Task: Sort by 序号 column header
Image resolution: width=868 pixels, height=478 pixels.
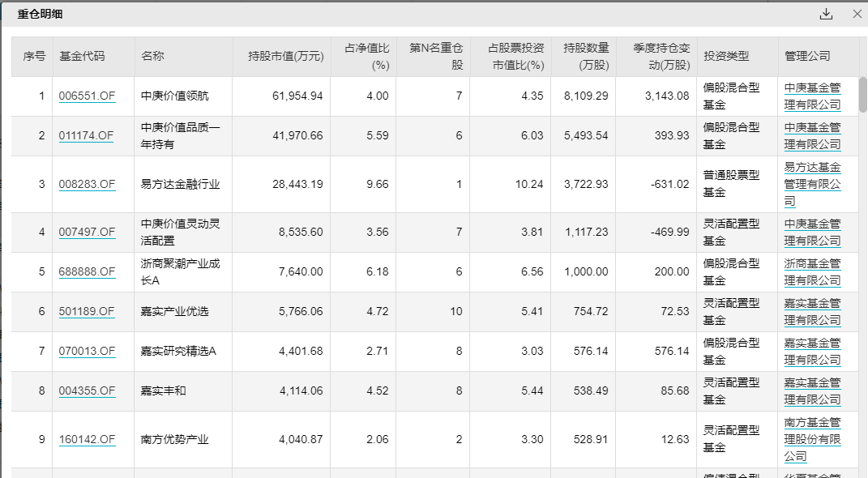Action: 32,57
